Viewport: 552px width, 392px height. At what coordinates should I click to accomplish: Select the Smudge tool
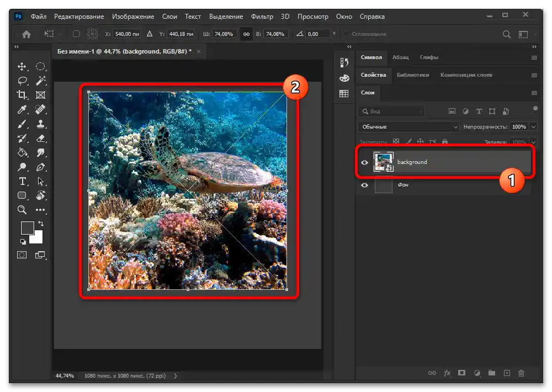[x=40, y=152]
